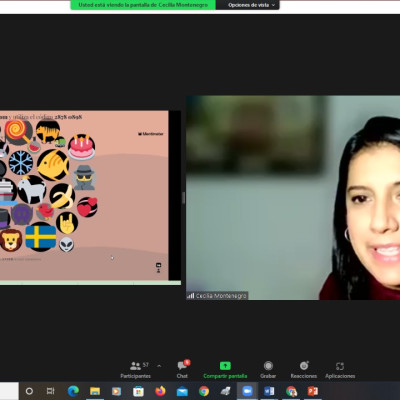Screen dimensions: 400x400
Task: Launch Google Chrome from the taskbar
Action: tap(204, 391)
